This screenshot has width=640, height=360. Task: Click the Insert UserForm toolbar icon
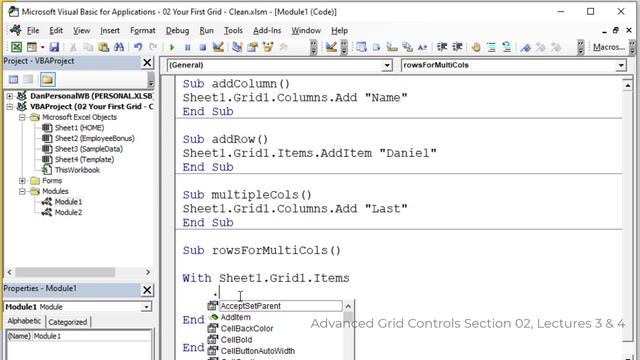pyautogui.click(x=31, y=47)
